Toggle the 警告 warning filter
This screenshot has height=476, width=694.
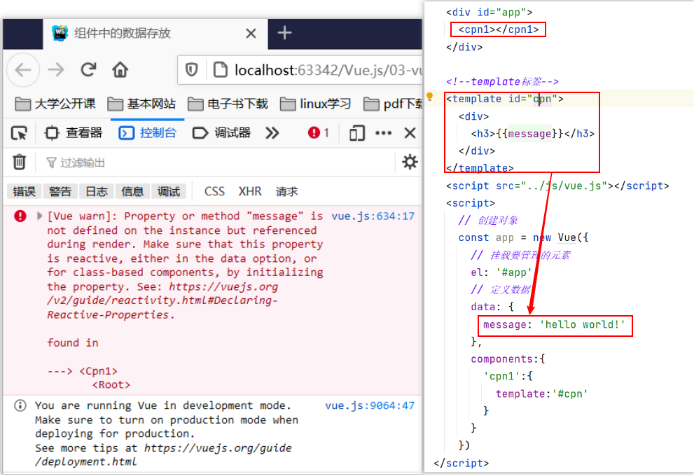pos(60,191)
